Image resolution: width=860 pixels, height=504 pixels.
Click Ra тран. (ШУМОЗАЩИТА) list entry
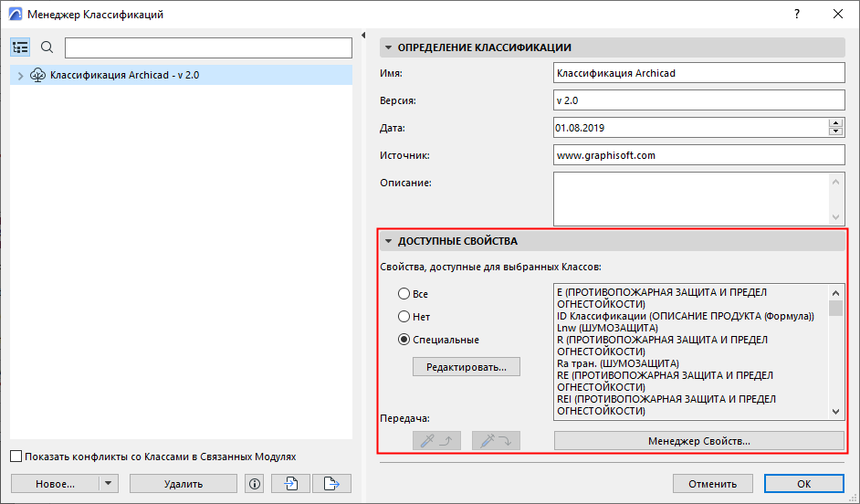pyautogui.click(x=618, y=363)
